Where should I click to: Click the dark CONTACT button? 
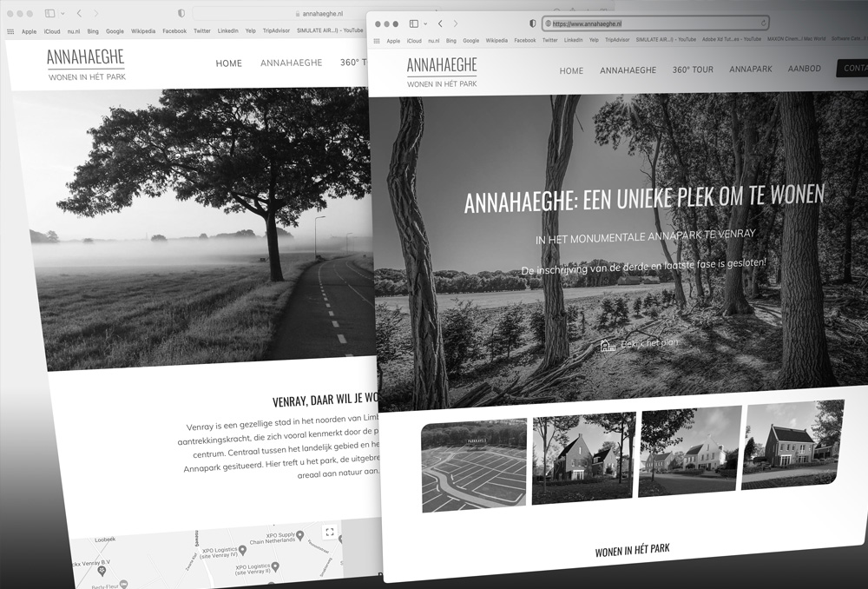click(x=852, y=68)
